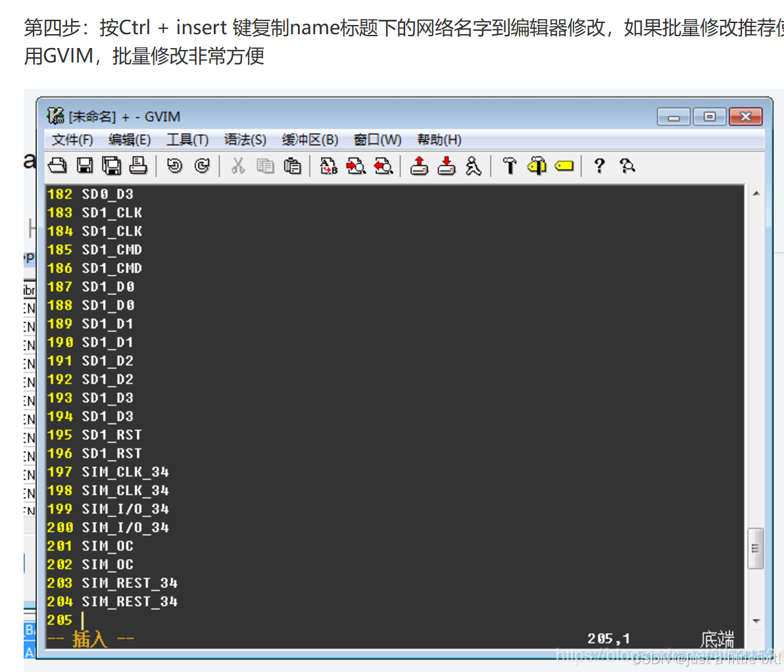Click SIM_REST_34 on line 204
This screenshot has height=672, width=784.
point(130,601)
